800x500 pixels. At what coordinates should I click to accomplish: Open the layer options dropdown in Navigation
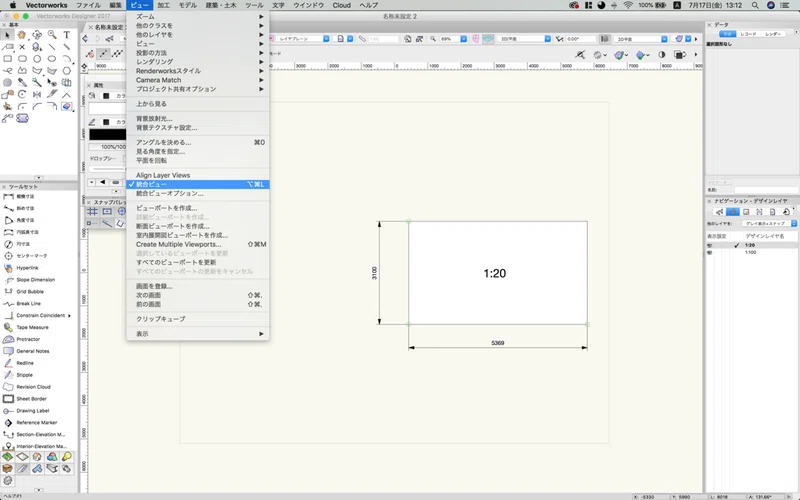(769, 223)
